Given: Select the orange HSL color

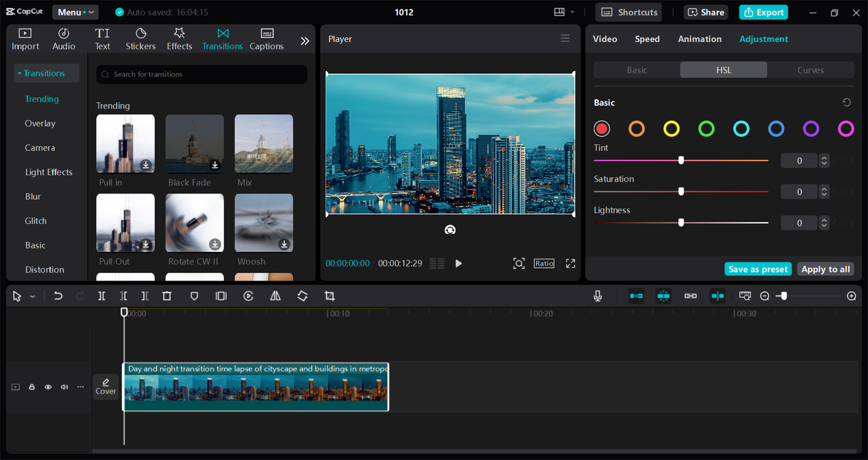Looking at the screenshot, I should tap(636, 129).
